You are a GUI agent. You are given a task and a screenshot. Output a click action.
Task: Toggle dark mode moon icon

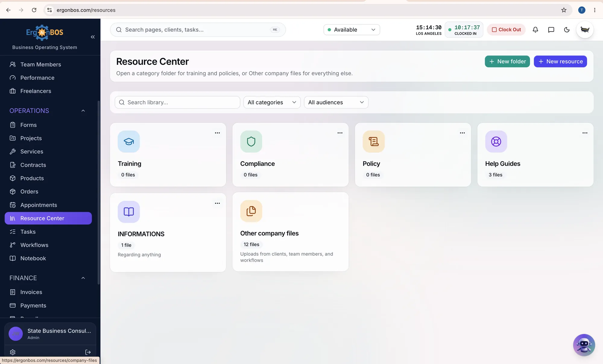pyautogui.click(x=567, y=30)
